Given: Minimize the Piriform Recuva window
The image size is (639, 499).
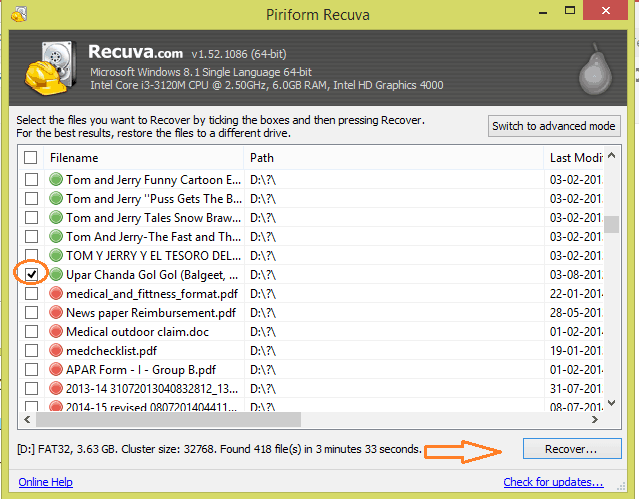Looking at the screenshot, I should (x=542, y=13).
